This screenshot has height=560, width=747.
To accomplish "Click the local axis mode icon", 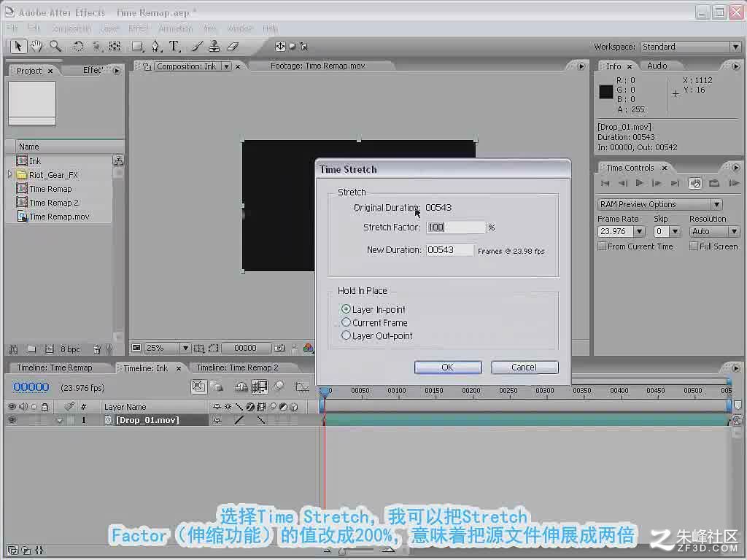I will pos(280,46).
